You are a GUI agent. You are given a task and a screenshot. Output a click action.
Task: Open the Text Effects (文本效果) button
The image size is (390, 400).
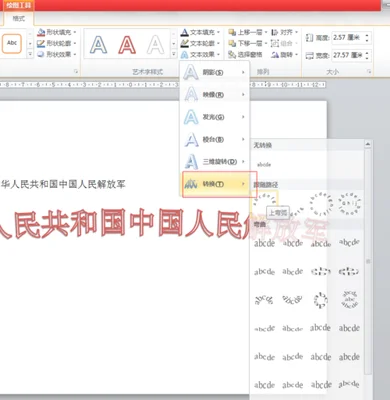pos(200,54)
